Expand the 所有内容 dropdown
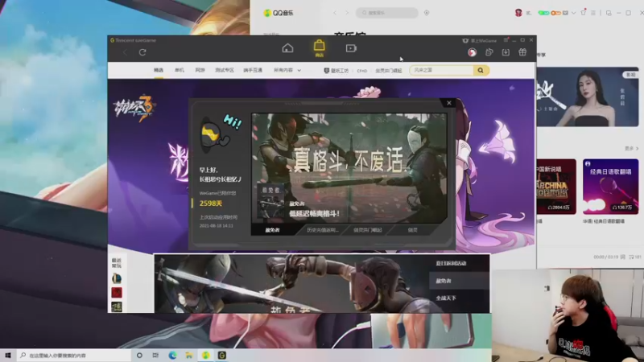Screen dimensions: 644x362 coord(287,71)
